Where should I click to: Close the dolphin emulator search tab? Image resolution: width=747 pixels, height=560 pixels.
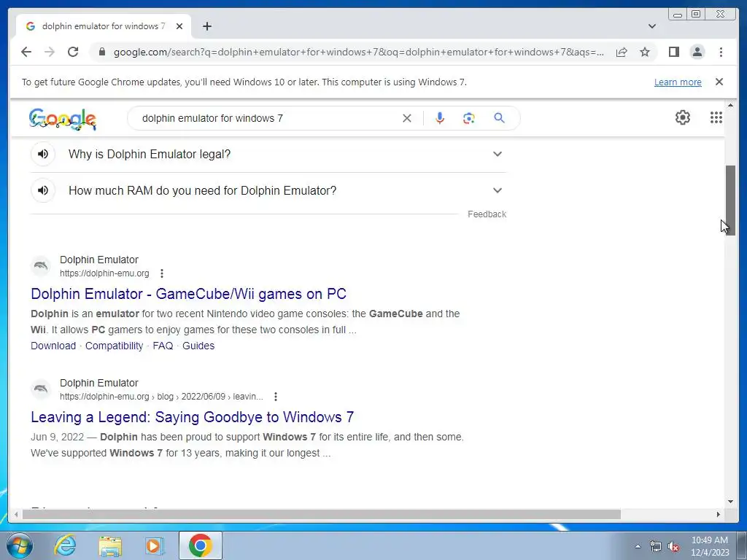(179, 26)
